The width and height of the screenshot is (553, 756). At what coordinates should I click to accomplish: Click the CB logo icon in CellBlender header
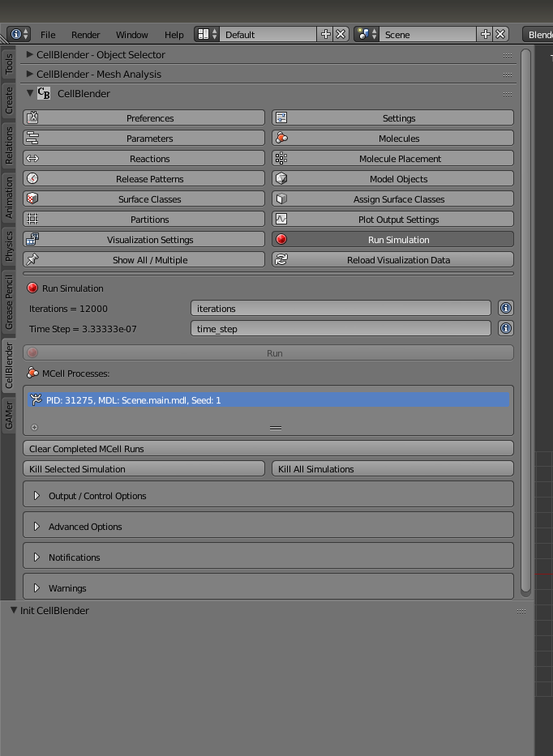tap(44, 93)
